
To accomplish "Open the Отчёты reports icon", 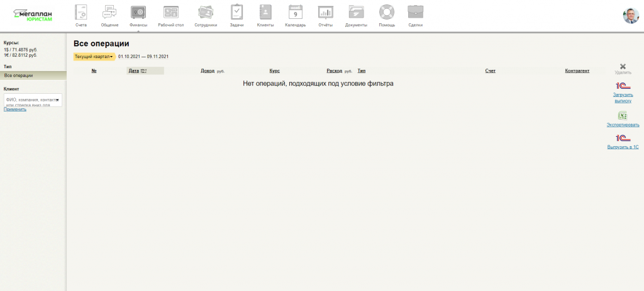I will (325, 13).
